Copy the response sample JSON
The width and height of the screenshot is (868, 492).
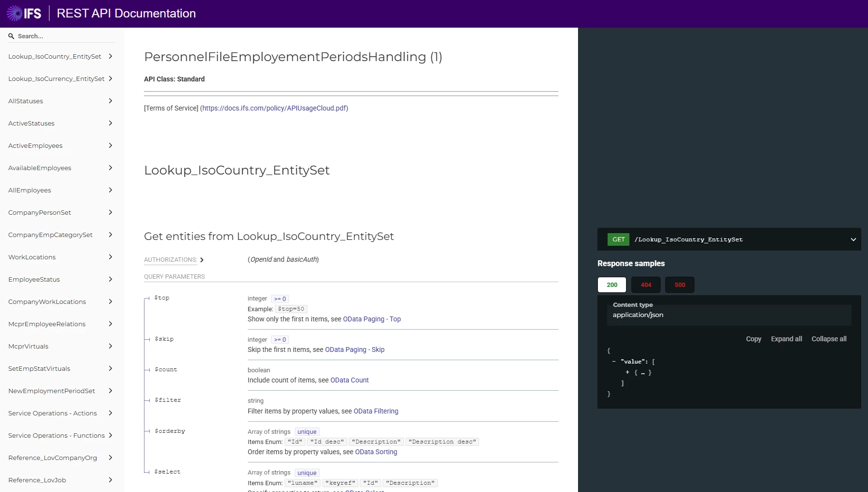tap(753, 339)
